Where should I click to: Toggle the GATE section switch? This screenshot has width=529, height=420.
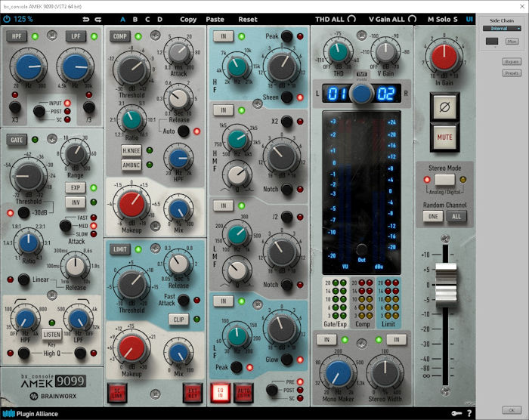17,140
